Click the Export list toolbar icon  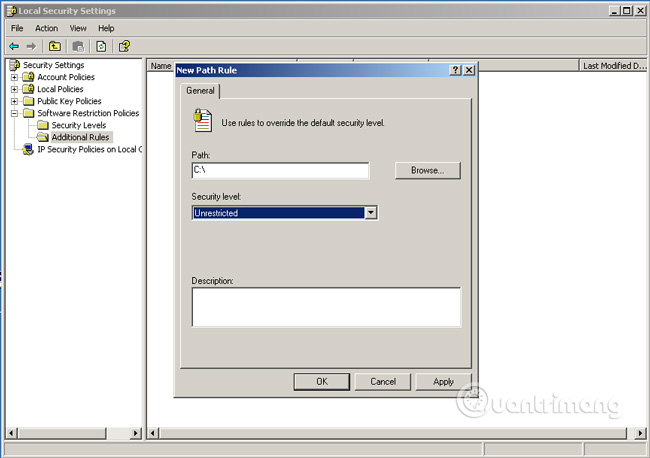pos(78,46)
